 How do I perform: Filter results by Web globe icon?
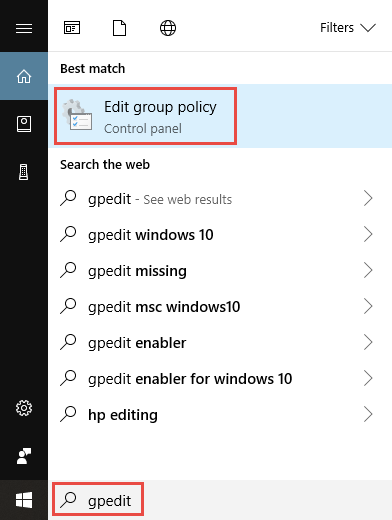[168, 28]
